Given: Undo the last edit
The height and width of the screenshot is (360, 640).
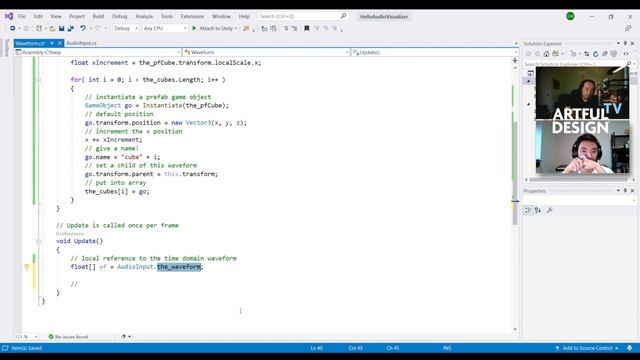Looking at the screenshot, I should (x=83, y=28).
